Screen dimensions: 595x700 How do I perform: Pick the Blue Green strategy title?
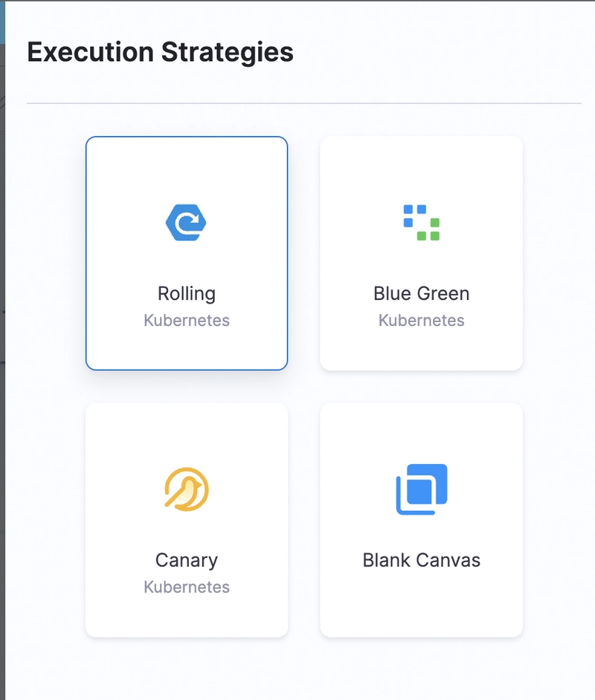coord(422,293)
